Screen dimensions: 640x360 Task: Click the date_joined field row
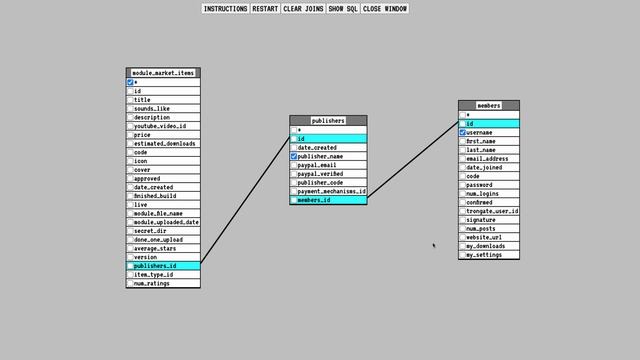pos(489,167)
